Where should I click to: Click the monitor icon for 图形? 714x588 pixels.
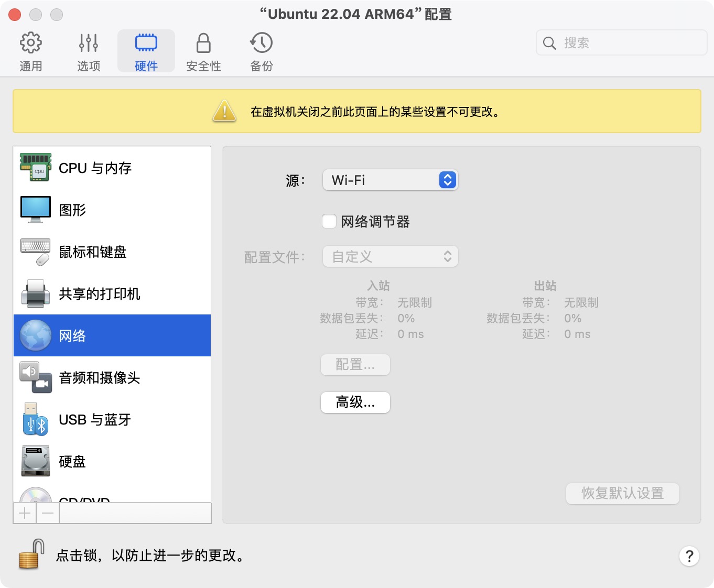(x=36, y=210)
